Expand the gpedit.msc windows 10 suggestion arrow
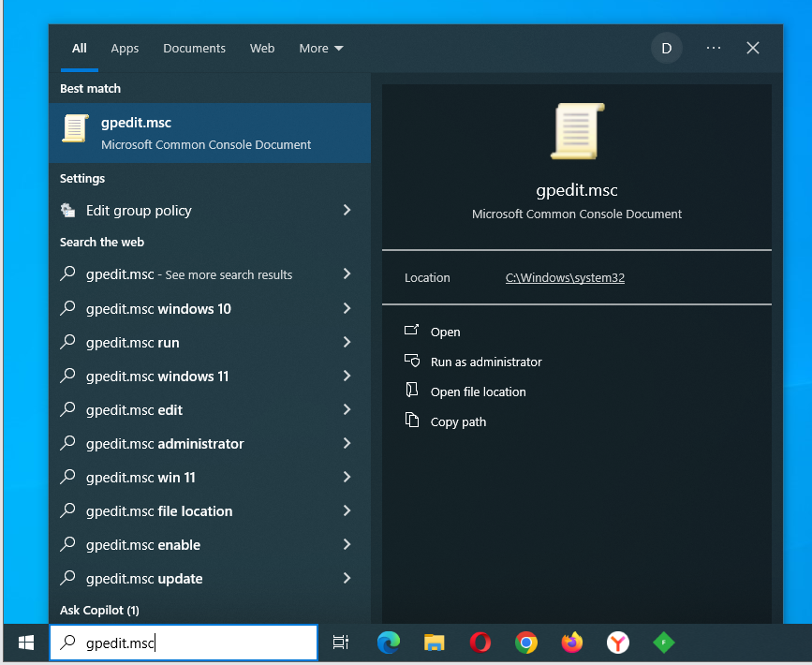 point(347,308)
